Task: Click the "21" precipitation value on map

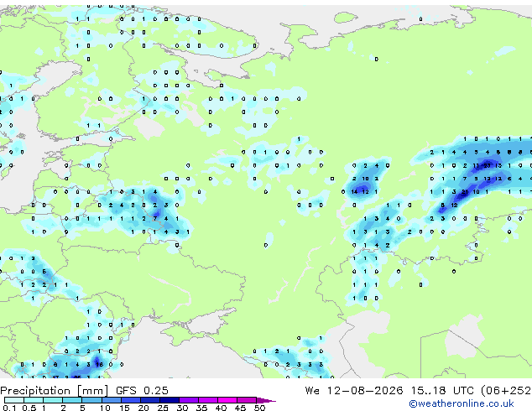Action: [x=465, y=192]
